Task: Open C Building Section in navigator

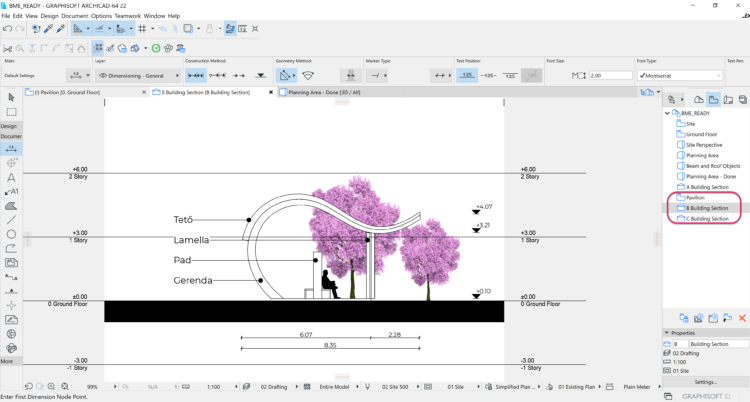Action: coord(706,218)
